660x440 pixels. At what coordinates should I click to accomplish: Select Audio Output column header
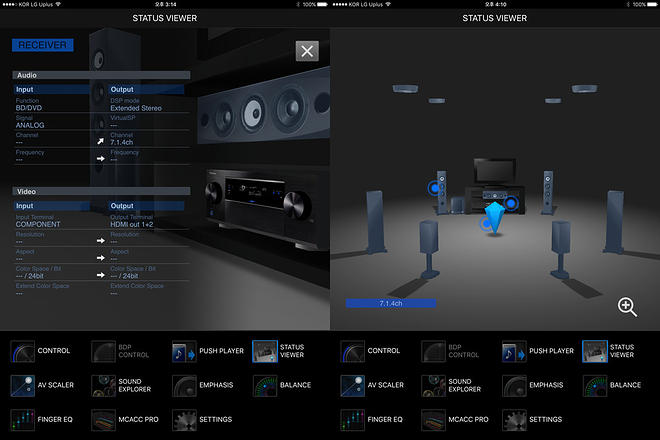pos(146,89)
